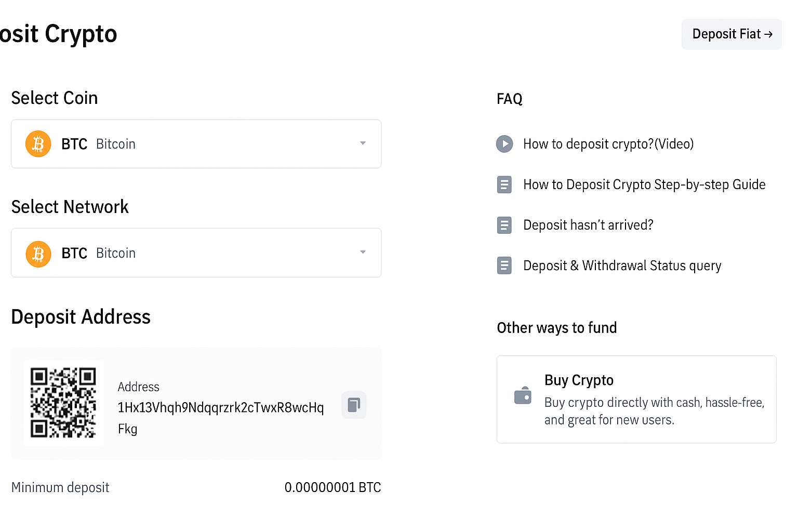The image size is (798, 532).
Task: Copy the deposit address using the copy icon
Action: (354, 405)
